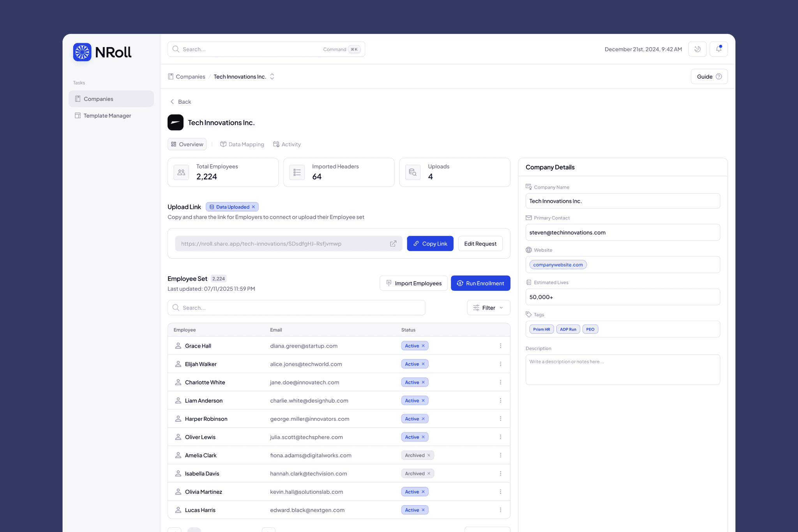This screenshot has height=532, width=798.
Task: Click Tech Innovations company logo thumbnail
Action: pyautogui.click(x=175, y=122)
